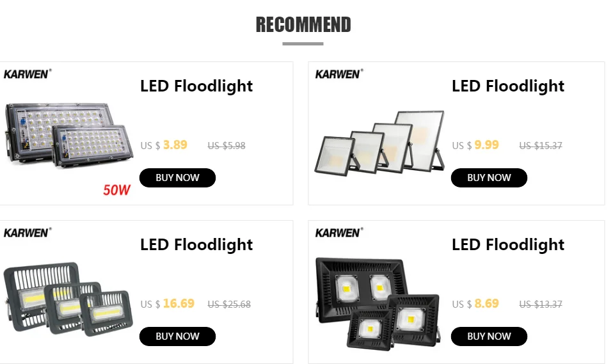The width and height of the screenshot is (613, 364).
Task: Click the red 50W label
Action: (116, 189)
